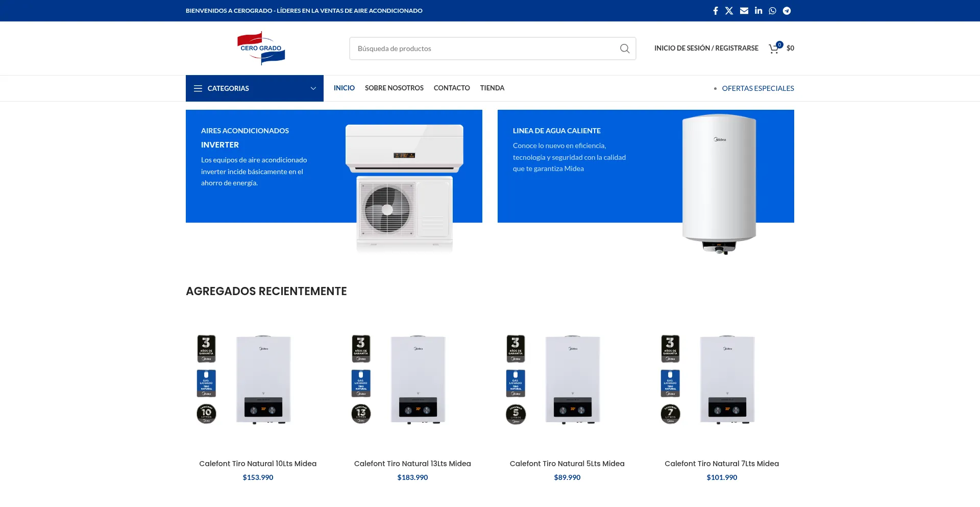Image resolution: width=980 pixels, height=507 pixels.
Task: Click the 10 litros capacity badge
Action: tap(206, 414)
